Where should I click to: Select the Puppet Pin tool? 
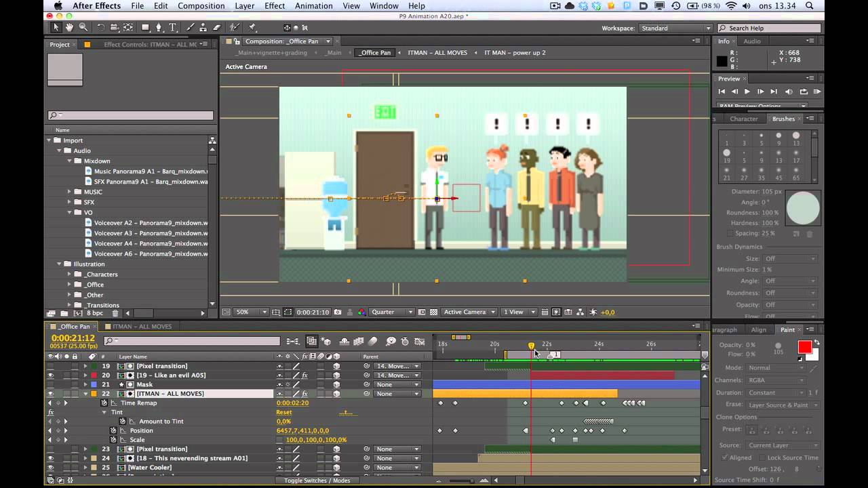pyautogui.click(x=252, y=28)
